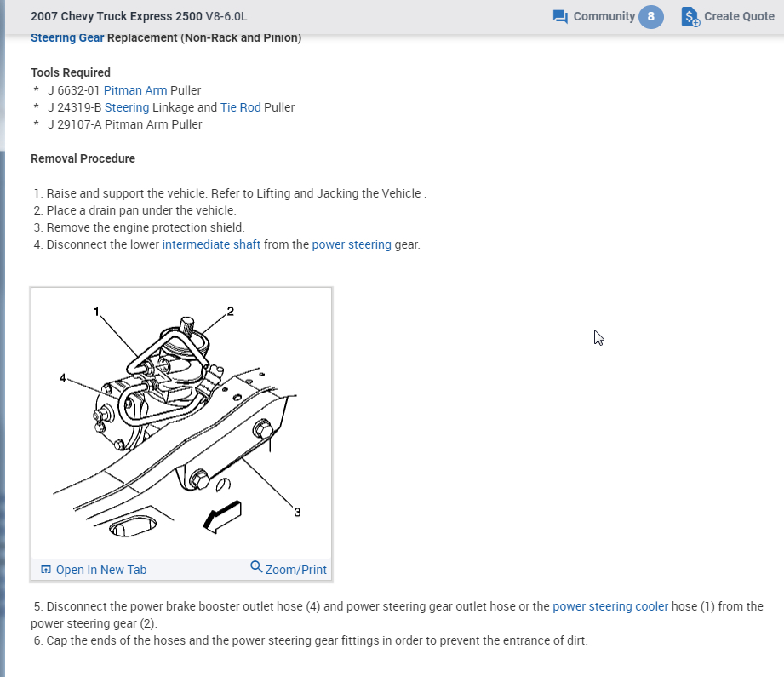Follow the Steering Gear link in heading

67,38
